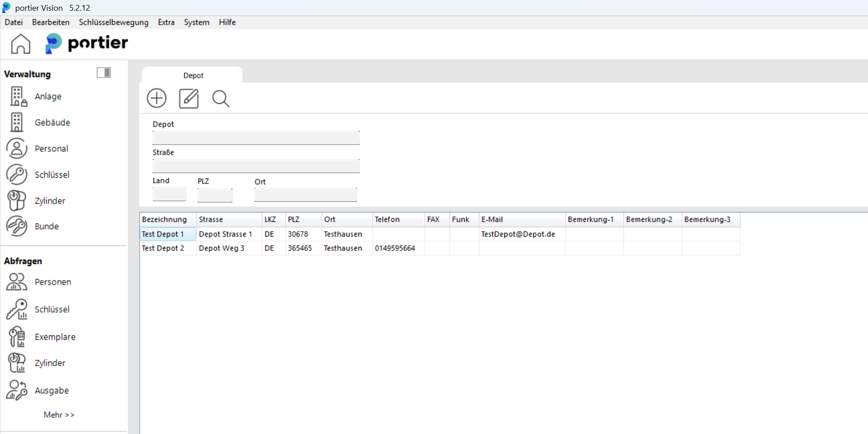Click the postal code 30678 cell
868x434 pixels.
[x=303, y=234]
